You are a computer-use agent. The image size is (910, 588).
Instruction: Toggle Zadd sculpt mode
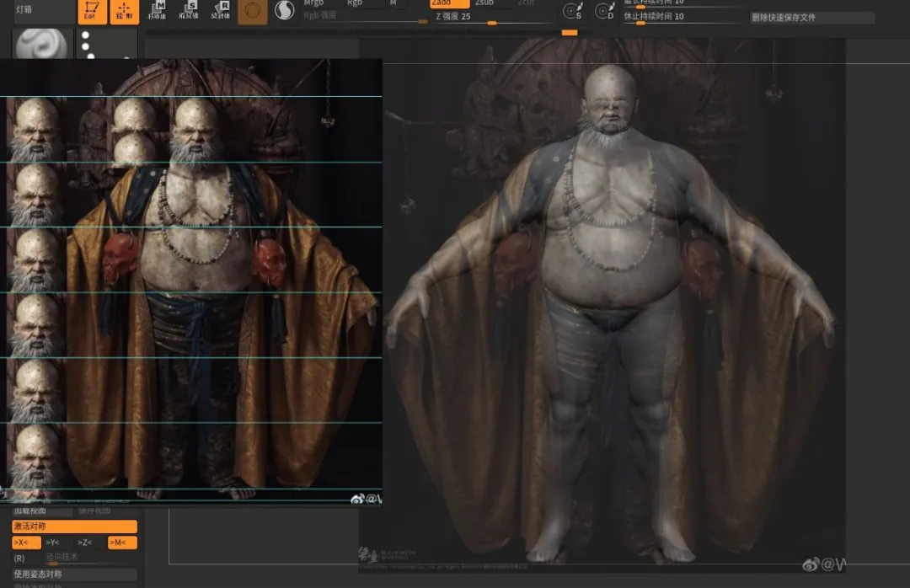[449, 3]
